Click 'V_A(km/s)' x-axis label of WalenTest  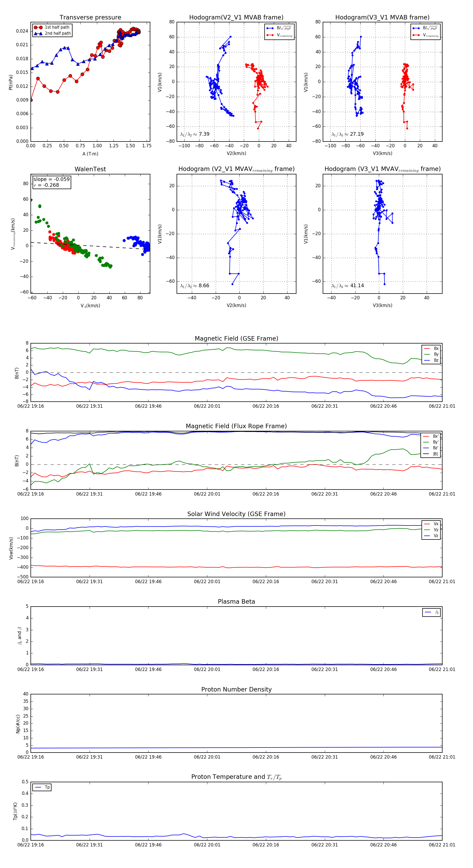tap(90, 306)
